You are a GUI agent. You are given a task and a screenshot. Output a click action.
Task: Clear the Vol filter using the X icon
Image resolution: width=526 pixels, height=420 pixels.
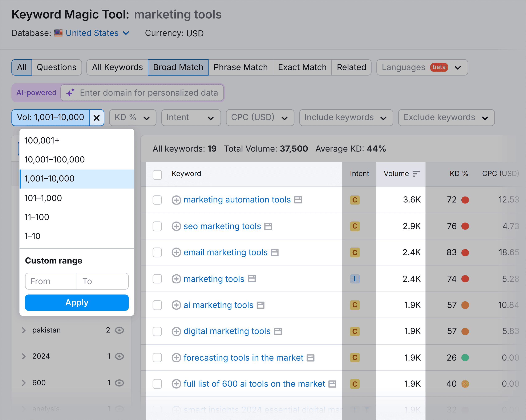[97, 118]
